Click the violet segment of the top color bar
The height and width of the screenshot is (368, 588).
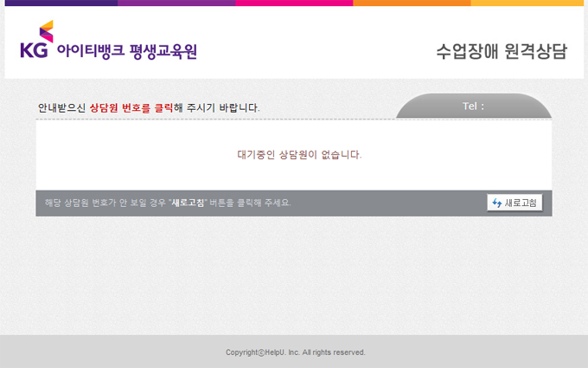click(x=176, y=3)
